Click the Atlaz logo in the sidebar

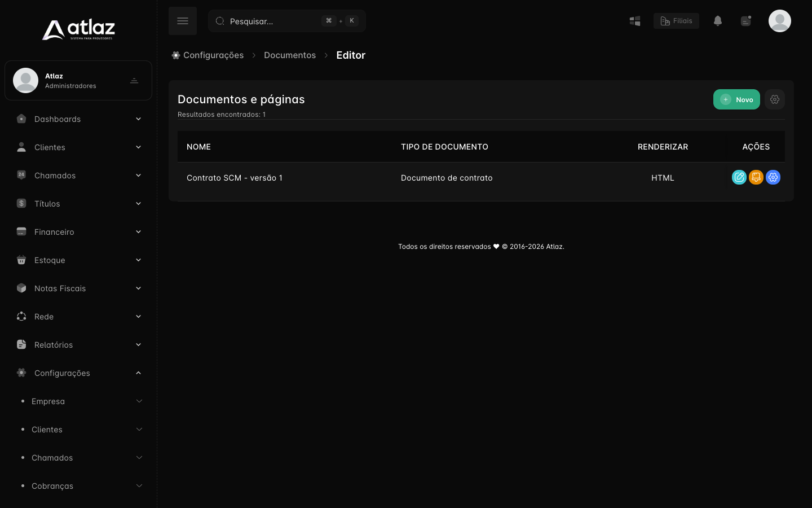click(x=78, y=30)
